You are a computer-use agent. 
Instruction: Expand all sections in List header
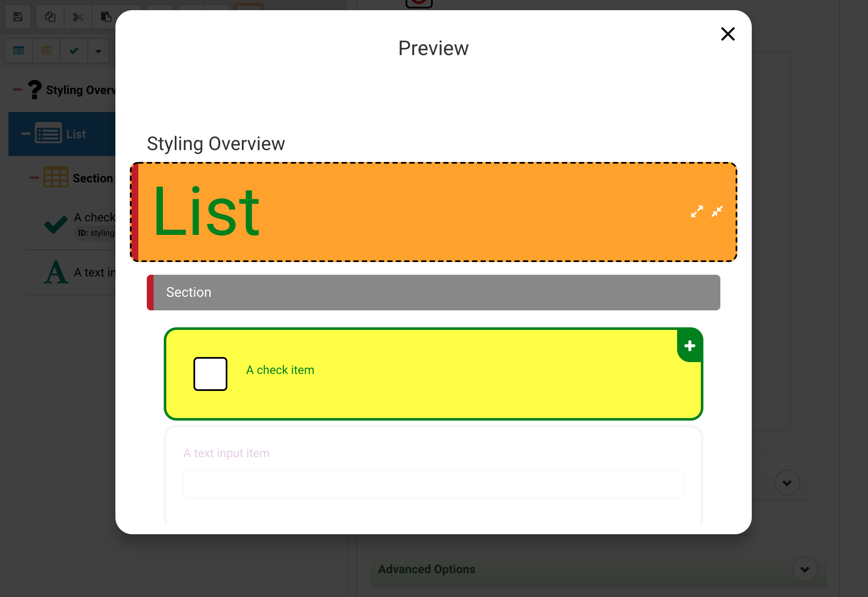[697, 211]
